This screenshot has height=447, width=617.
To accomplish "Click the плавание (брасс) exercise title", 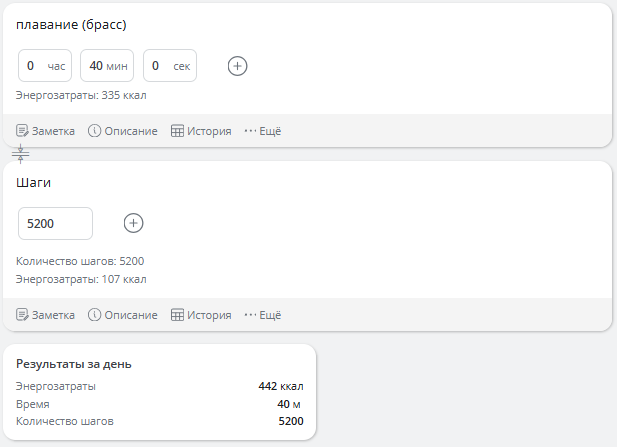I will pos(71,25).
